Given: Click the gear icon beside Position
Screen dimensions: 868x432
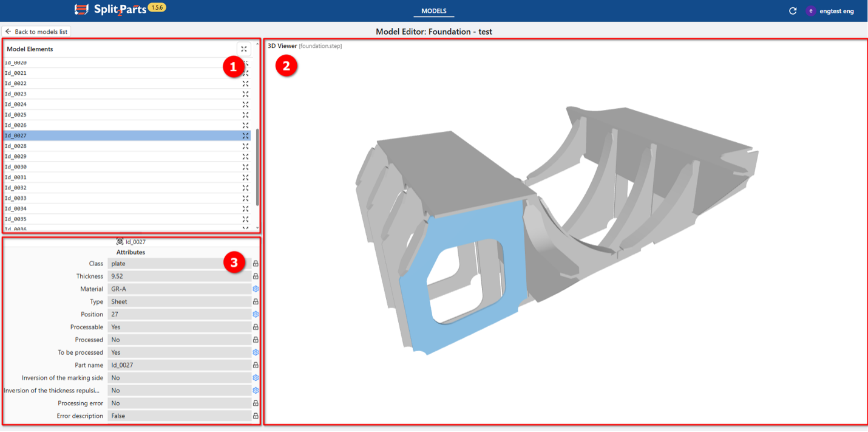Looking at the screenshot, I should tap(256, 315).
